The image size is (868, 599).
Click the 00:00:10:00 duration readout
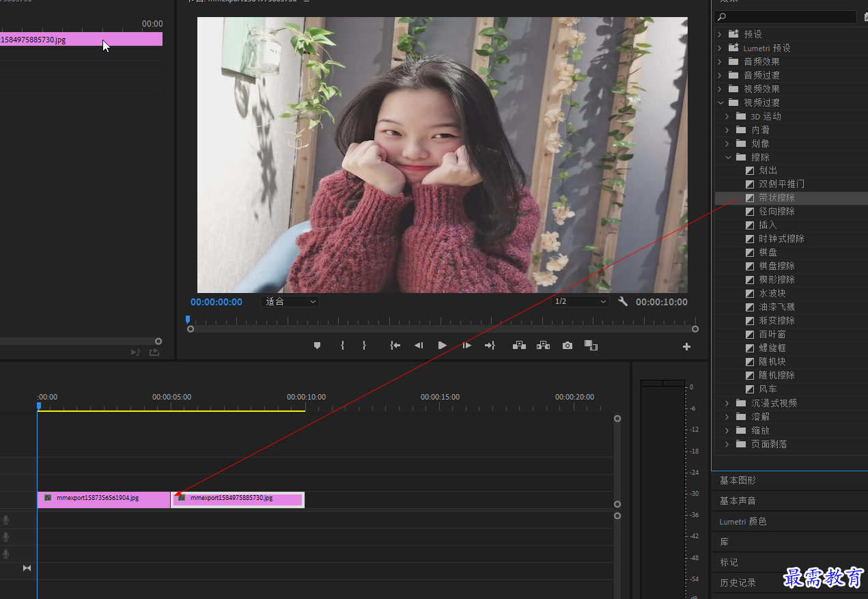[662, 302]
